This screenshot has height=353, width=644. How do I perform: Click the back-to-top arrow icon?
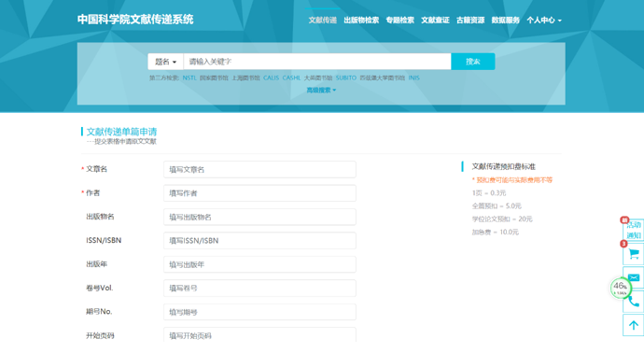click(634, 325)
